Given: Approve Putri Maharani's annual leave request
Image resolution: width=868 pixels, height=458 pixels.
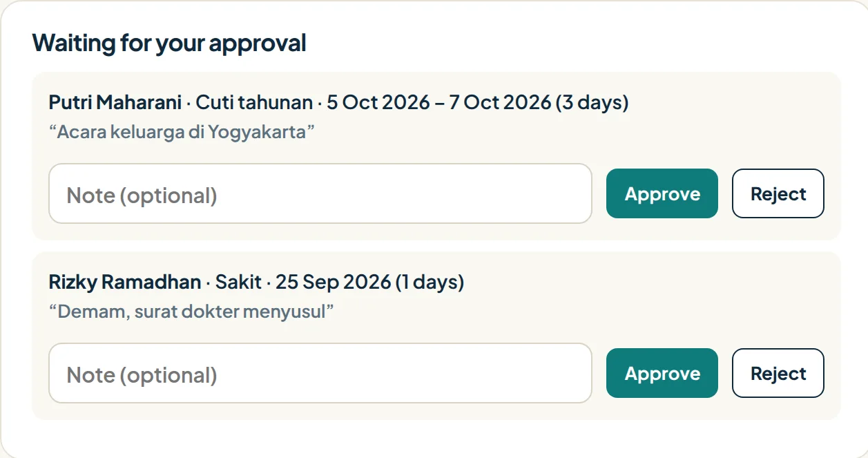Looking at the screenshot, I should 662,193.
